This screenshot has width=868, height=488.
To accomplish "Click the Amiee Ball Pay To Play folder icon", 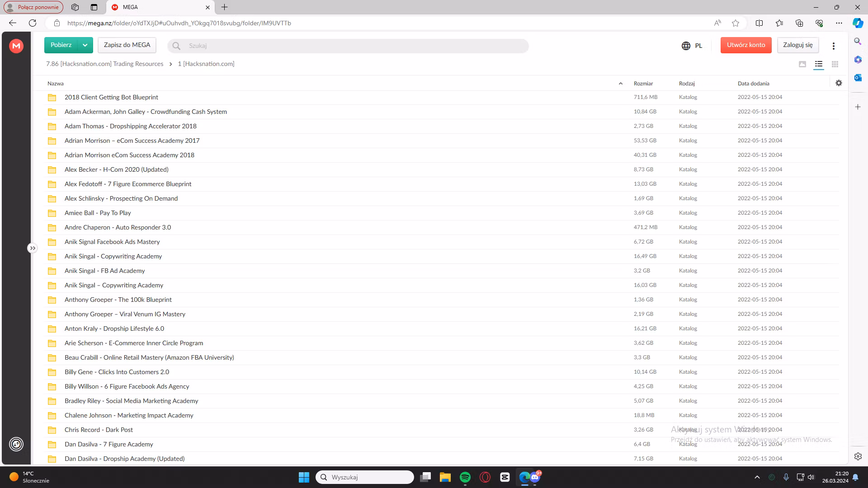I will coord(52,213).
